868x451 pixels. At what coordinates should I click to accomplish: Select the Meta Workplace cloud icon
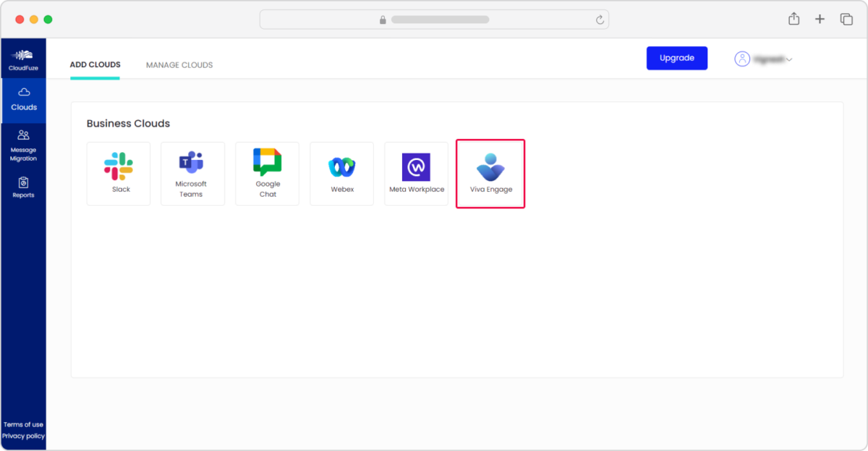416,173
